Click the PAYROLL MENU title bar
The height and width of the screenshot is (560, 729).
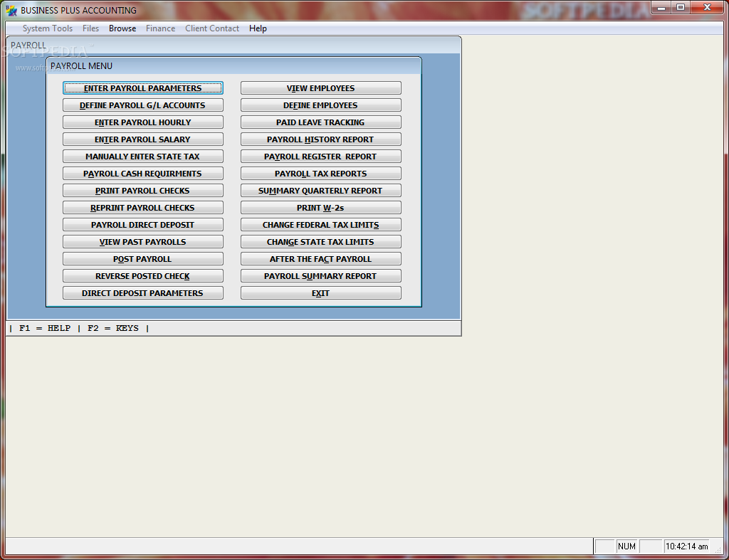click(x=234, y=65)
